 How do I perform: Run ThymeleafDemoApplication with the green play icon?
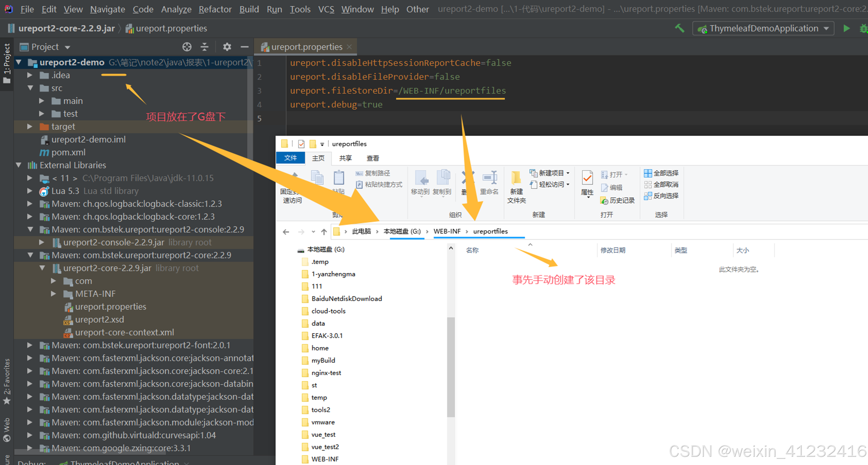tap(846, 28)
